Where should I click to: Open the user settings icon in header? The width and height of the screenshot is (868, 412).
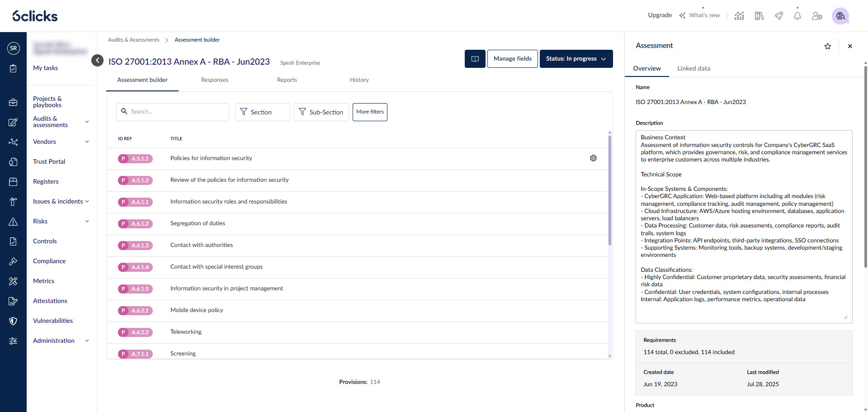[x=816, y=16]
